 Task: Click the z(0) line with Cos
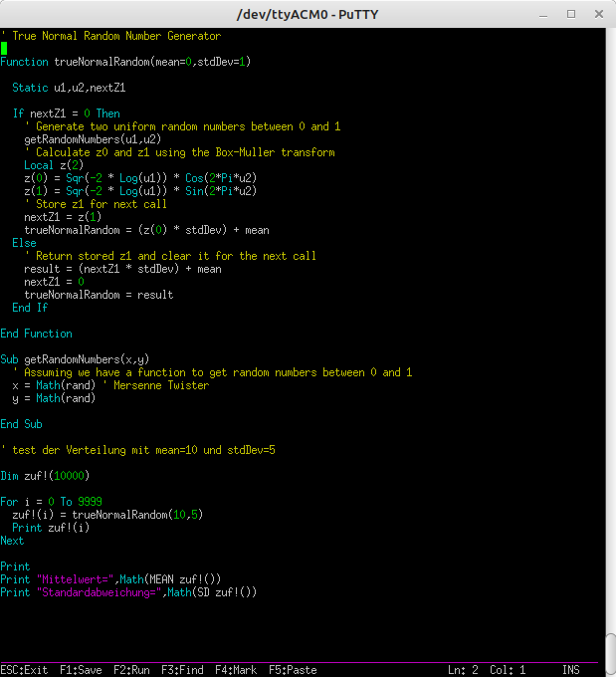coord(140,178)
